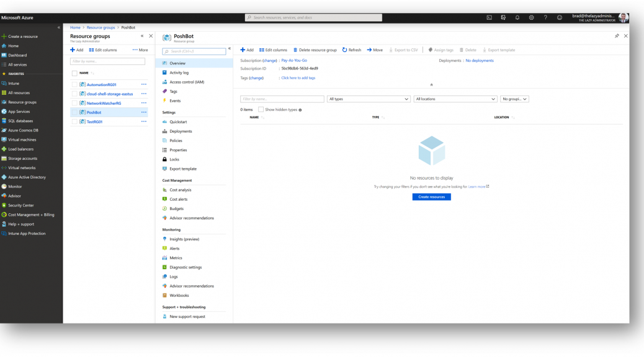
Task: Pin the PoshBot blade with pin icon
Action: pyautogui.click(x=617, y=36)
